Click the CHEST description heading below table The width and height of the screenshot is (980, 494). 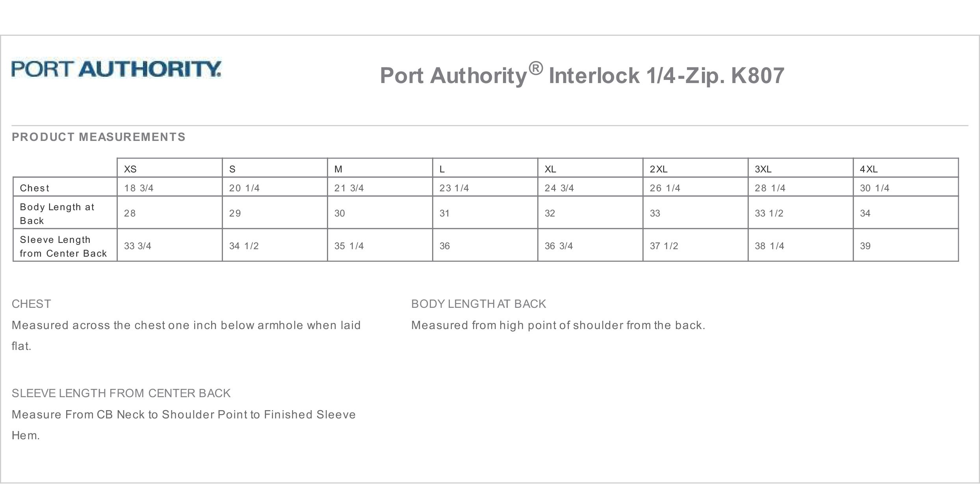32,304
